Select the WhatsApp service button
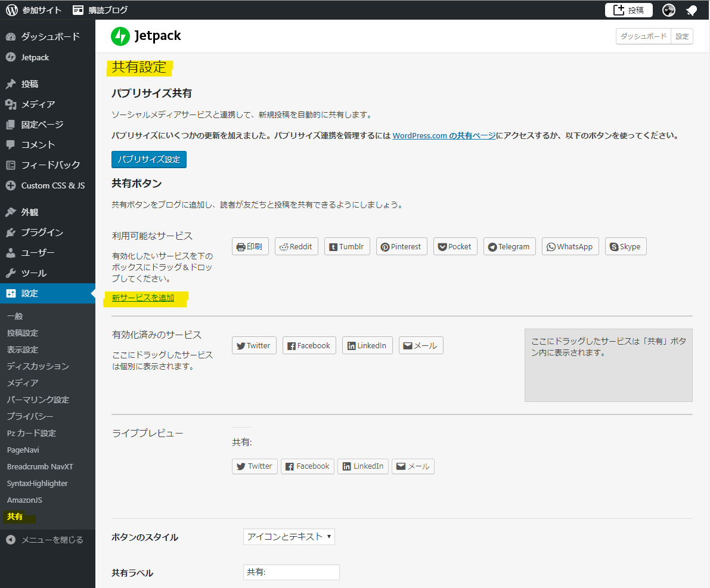 570,246
